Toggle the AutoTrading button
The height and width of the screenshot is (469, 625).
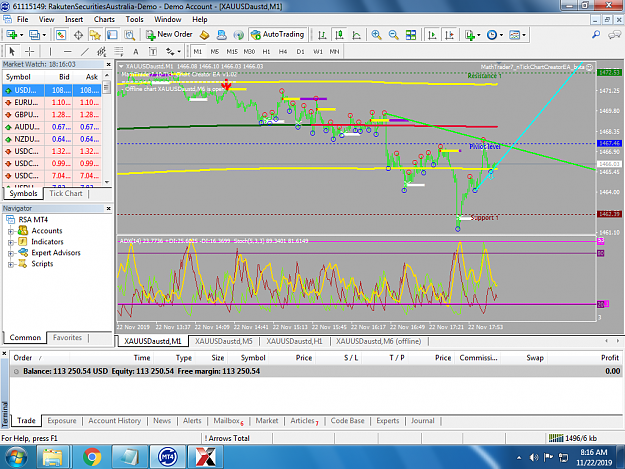pos(278,35)
